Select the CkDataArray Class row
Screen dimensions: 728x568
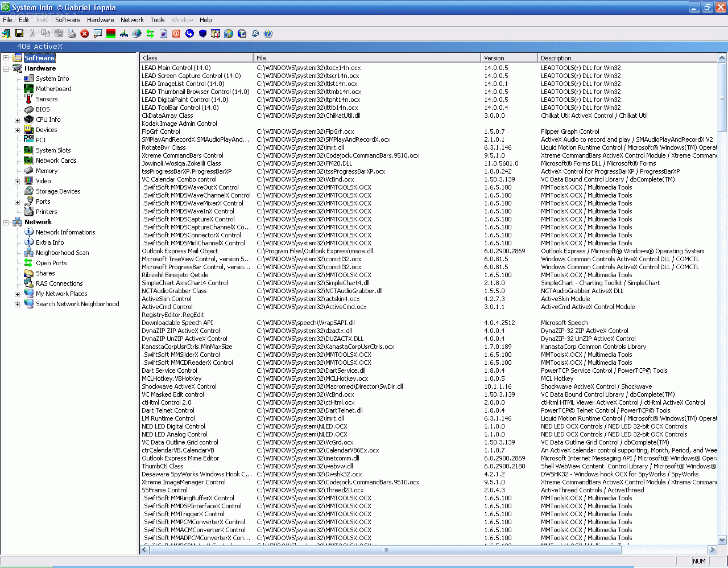click(429, 116)
